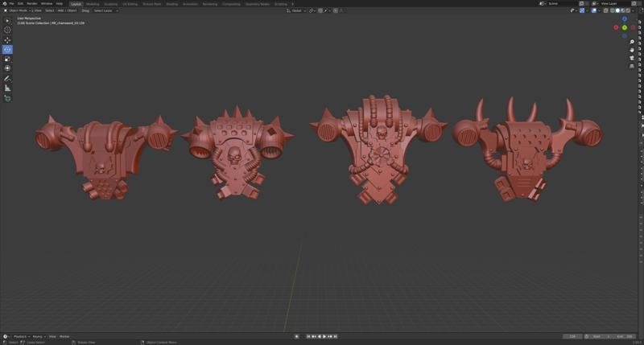Open the File menu

point(11,4)
